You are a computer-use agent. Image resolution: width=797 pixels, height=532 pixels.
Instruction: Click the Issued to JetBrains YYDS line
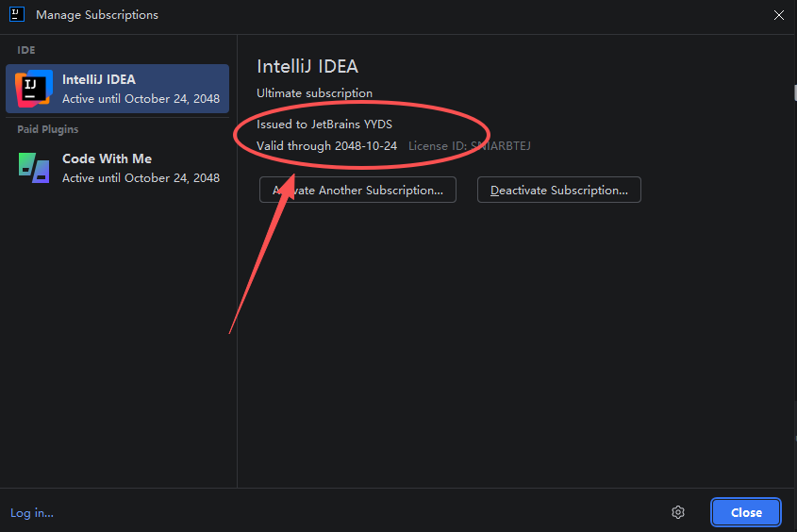point(324,124)
